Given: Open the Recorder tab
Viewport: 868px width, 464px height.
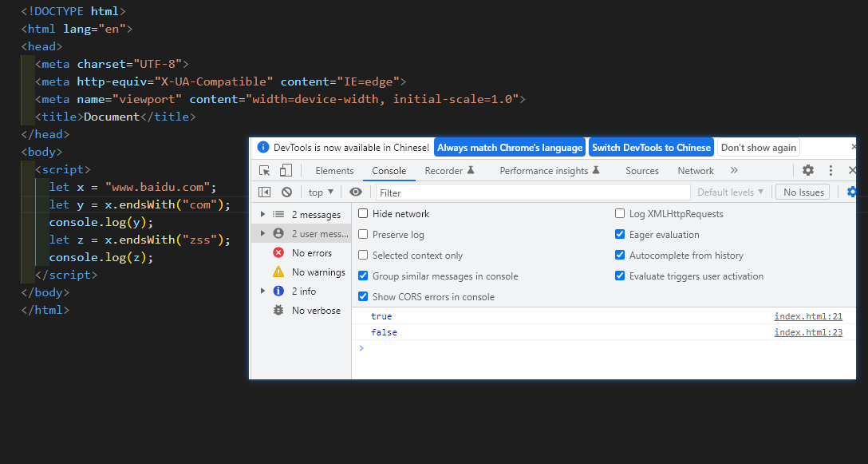Looking at the screenshot, I should (x=449, y=171).
